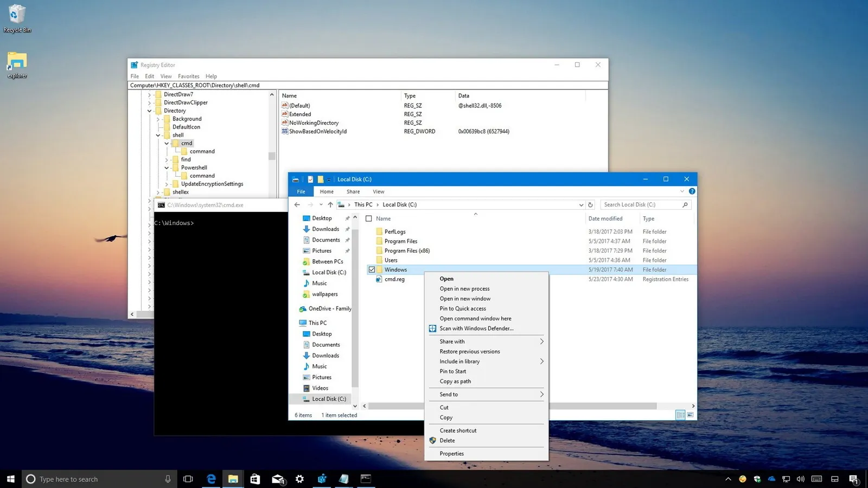
Task: Open the Windows Start menu
Action: (11, 479)
